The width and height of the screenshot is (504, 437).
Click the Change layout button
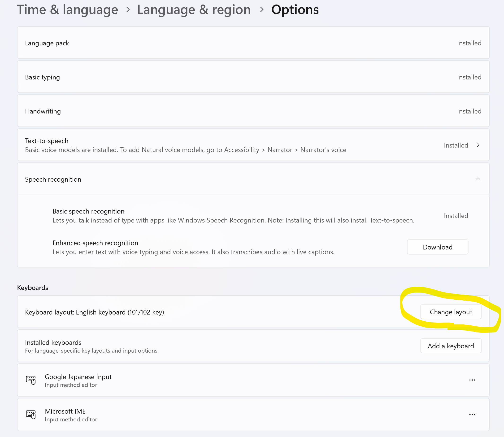451,312
